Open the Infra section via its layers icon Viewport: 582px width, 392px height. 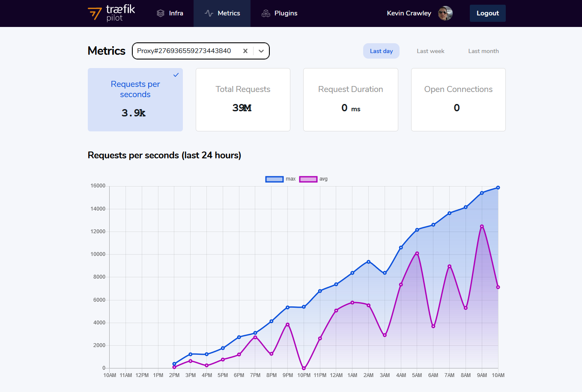(x=160, y=13)
